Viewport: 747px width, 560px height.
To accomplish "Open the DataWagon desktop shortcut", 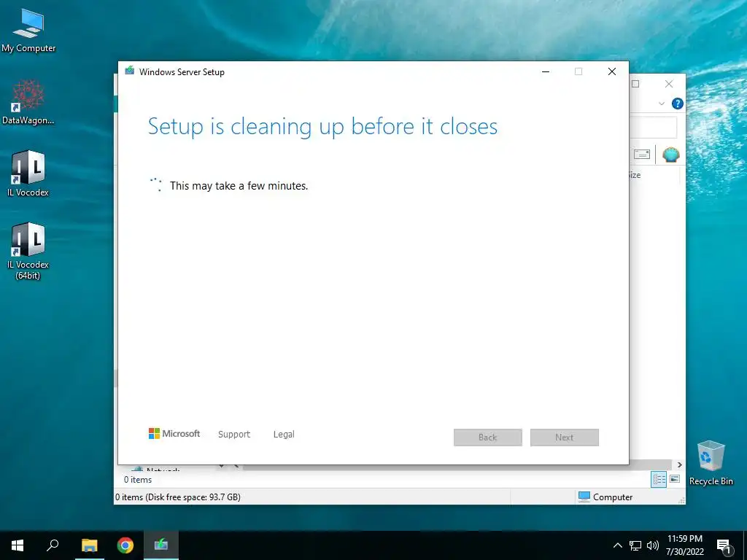I will tap(28, 102).
